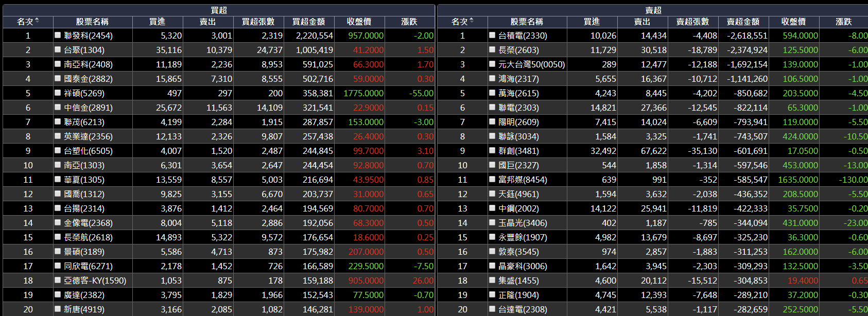868x316 pixels.
Task: Open stock 台揚(2314)
Action: [x=84, y=208]
